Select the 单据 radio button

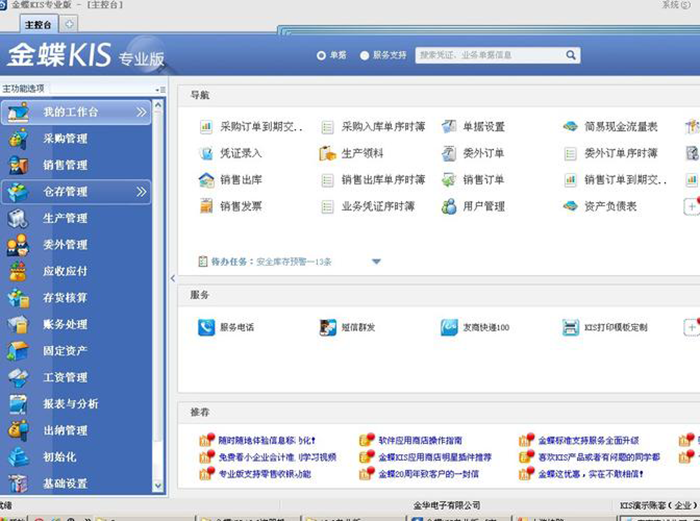(x=321, y=55)
